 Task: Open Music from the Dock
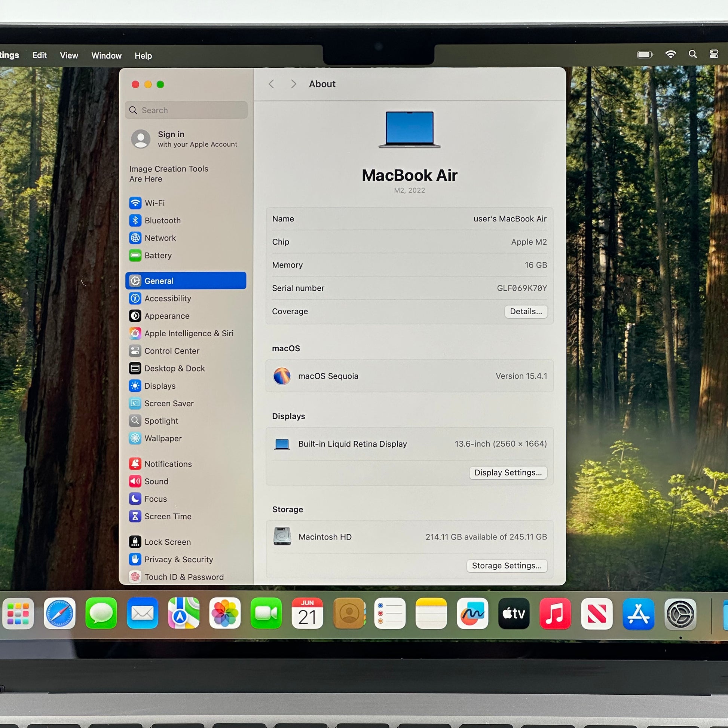(556, 613)
